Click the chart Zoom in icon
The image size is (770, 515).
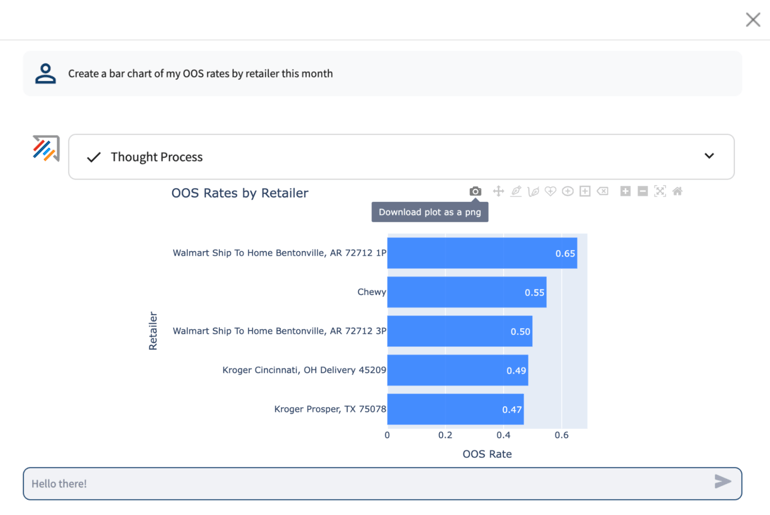[x=625, y=191]
